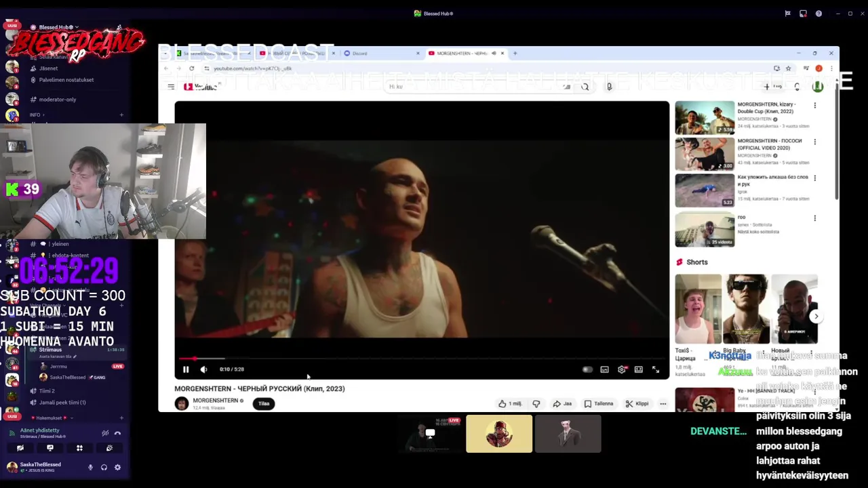Disconnect from Discord voice call

[117, 433]
